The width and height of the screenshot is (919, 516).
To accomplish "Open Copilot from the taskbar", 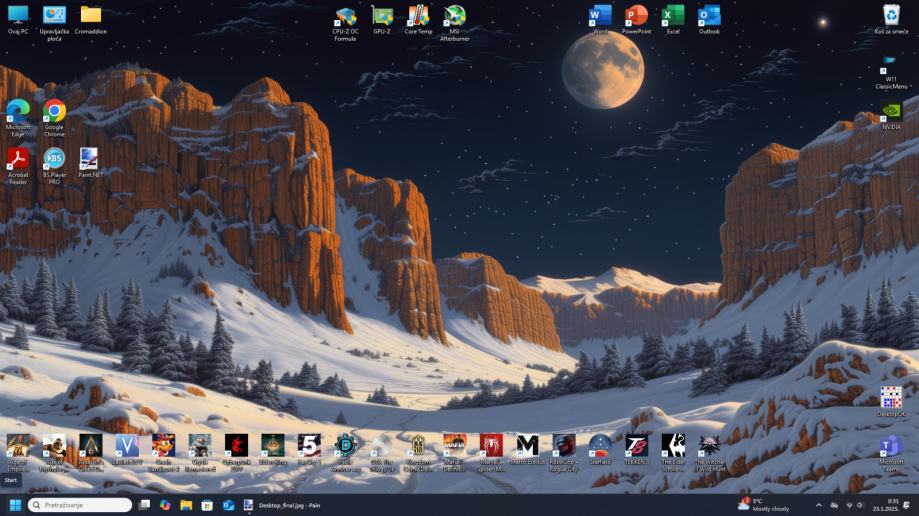I will tap(165, 505).
